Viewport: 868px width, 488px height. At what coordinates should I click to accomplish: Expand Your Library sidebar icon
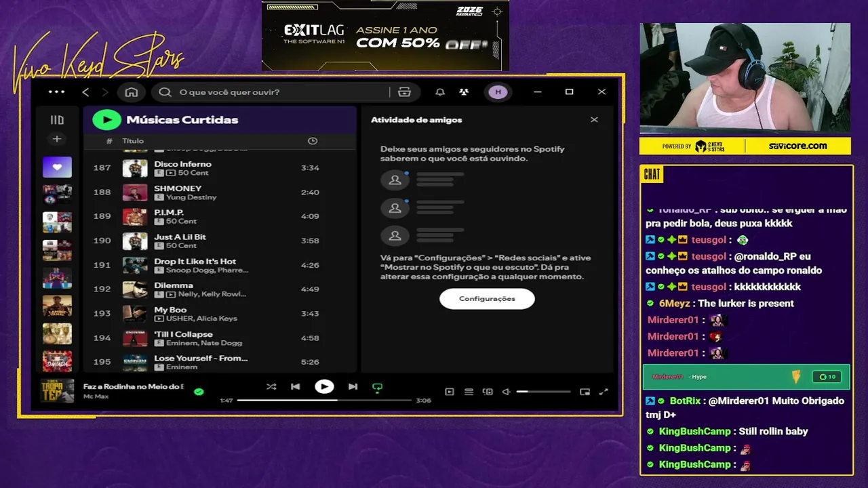click(57, 120)
